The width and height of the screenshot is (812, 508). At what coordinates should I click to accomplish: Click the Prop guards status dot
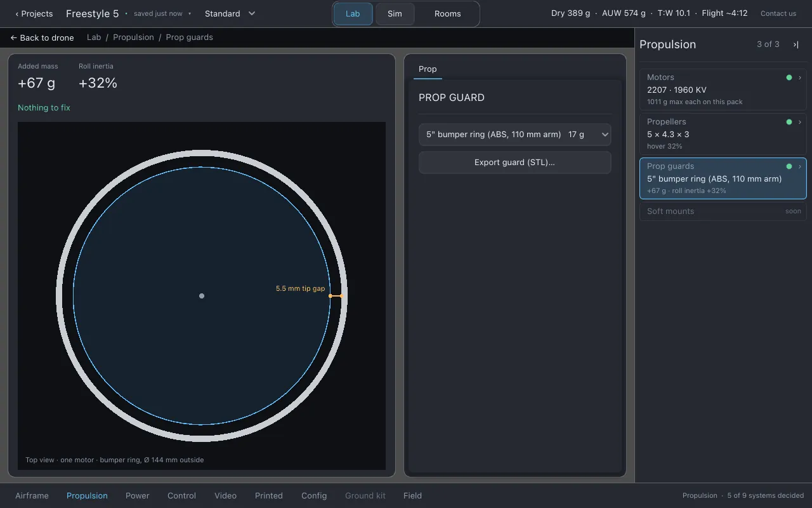tap(789, 166)
